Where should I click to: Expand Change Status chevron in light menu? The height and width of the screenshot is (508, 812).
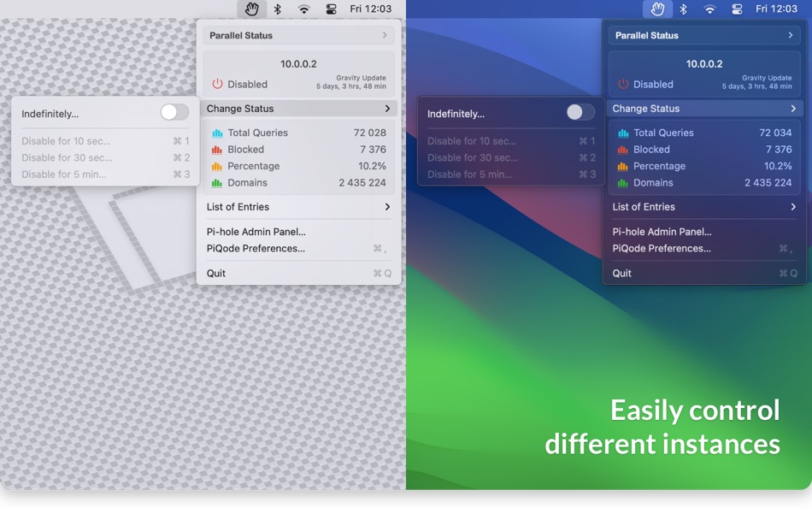pos(387,109)
